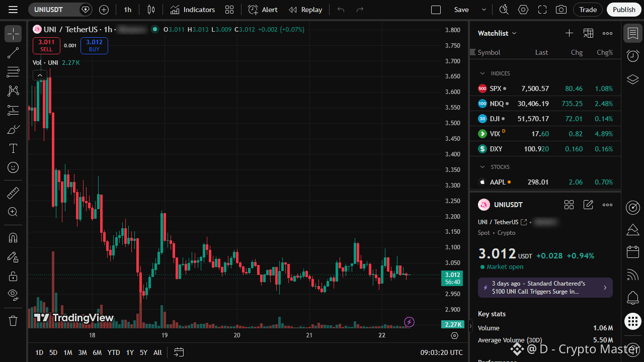Open the Trade panel
The image size is (644, 362).
pos(588,10)
